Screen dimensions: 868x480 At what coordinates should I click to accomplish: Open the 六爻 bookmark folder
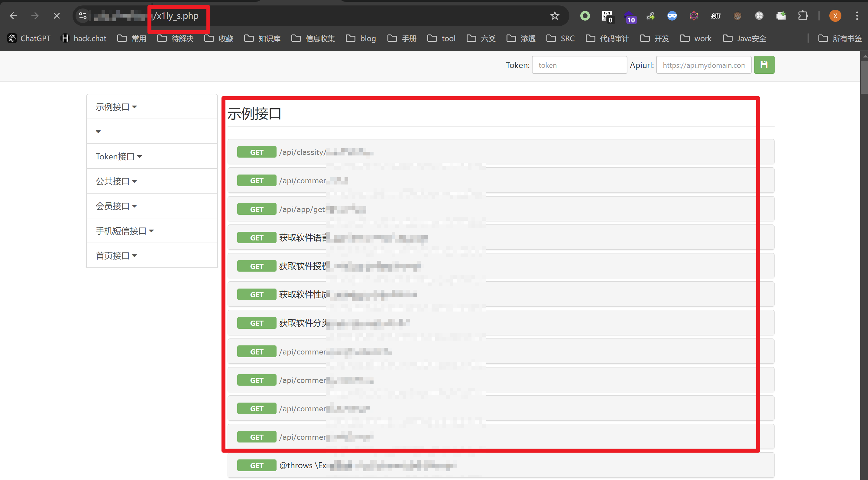(481, 38)
